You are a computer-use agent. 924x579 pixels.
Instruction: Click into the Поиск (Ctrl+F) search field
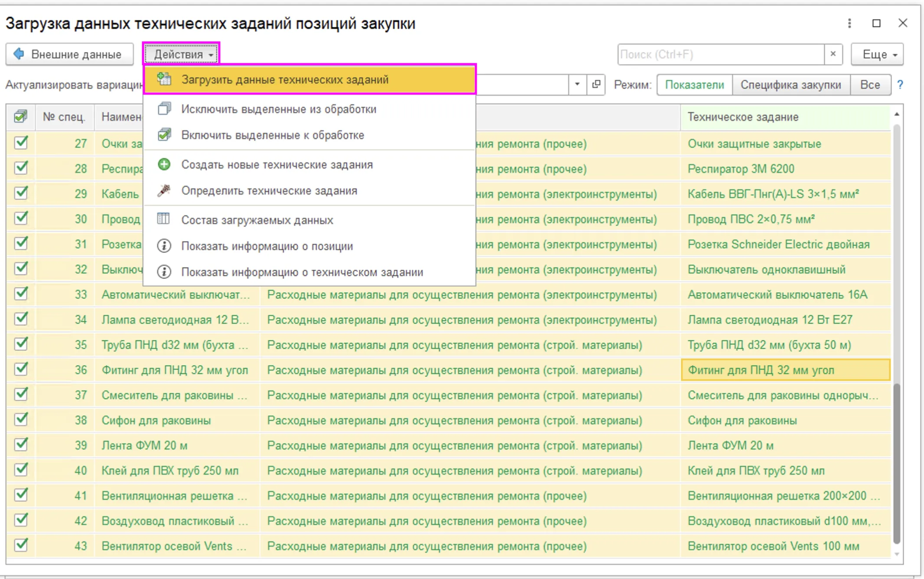pos(720,54)
